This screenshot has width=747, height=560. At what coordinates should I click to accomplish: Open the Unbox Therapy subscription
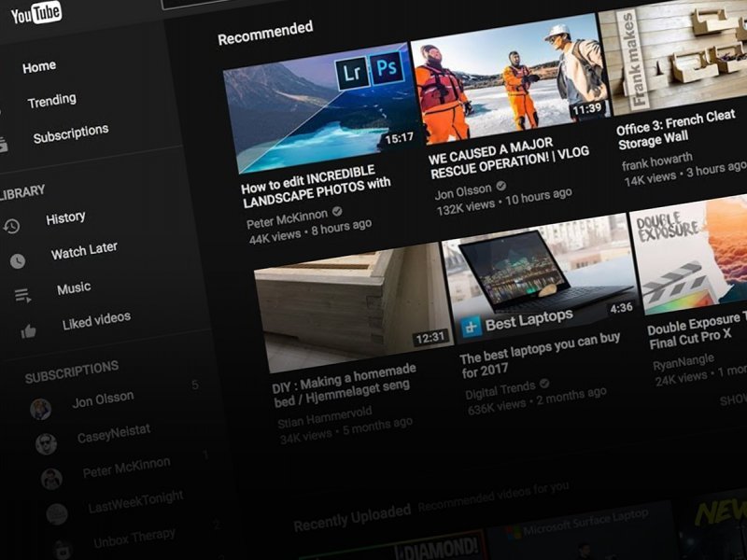click(134, 538)
